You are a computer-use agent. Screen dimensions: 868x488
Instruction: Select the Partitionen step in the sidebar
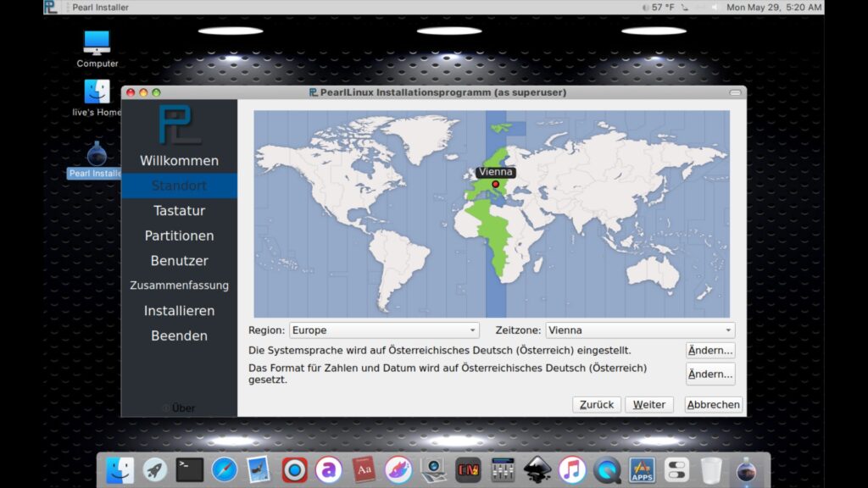pyautogui.click(x=180, y=236)
